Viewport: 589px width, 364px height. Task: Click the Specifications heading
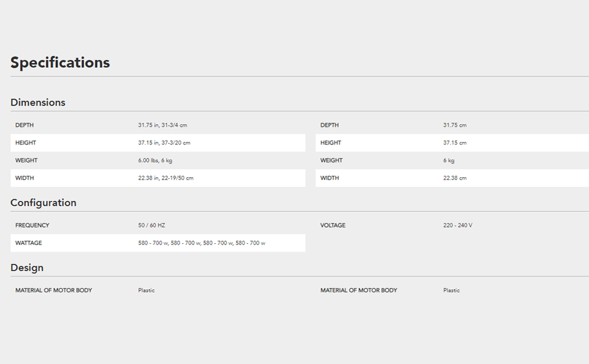pos(60,62)
